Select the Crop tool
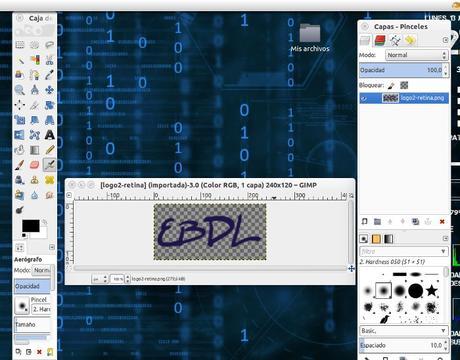 (x=35, y=105)
